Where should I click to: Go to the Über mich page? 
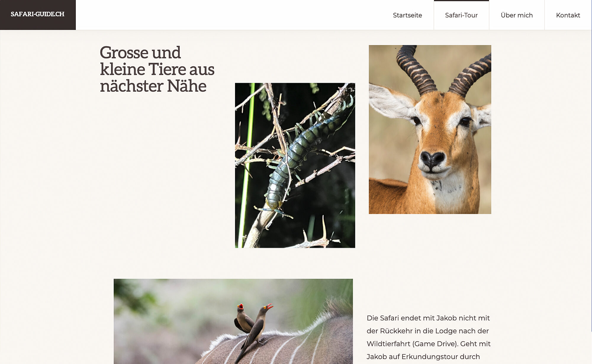pos(517,15)
